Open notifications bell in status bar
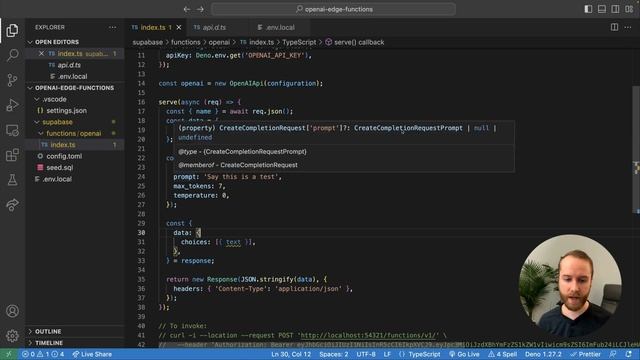 pos(629,354)
